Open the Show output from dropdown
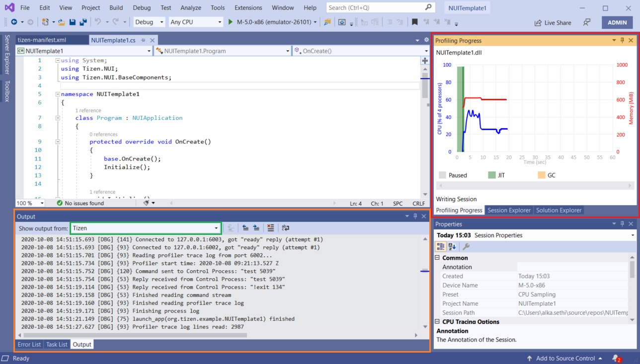 tap(217, 227)
